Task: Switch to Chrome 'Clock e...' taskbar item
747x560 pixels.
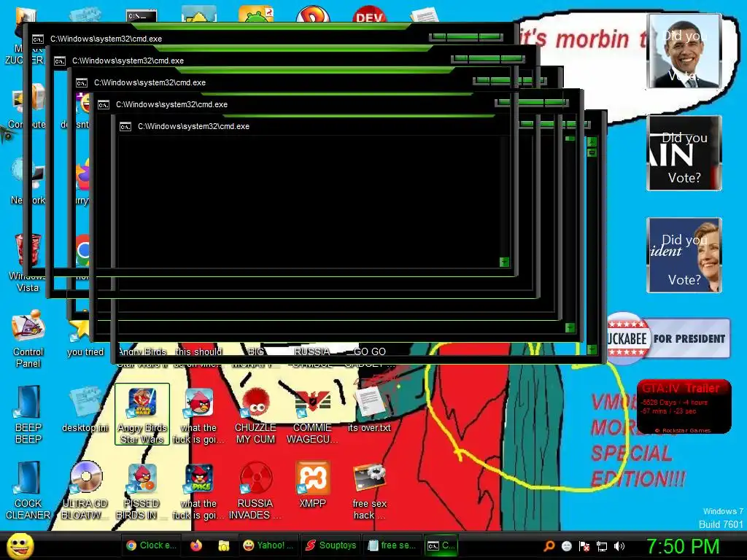Action: pyautogui.click(x=151, y=545)
